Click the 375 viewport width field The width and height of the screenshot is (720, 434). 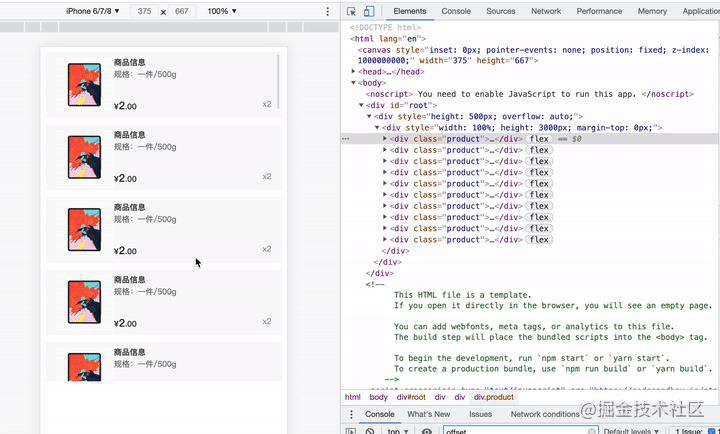144,11
